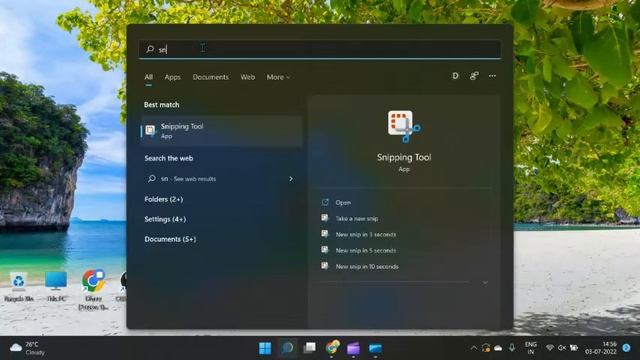The height and width of the screenshot is (360, 640).
Task: Expand the preview panel chevron down
Action: (485, 282)
